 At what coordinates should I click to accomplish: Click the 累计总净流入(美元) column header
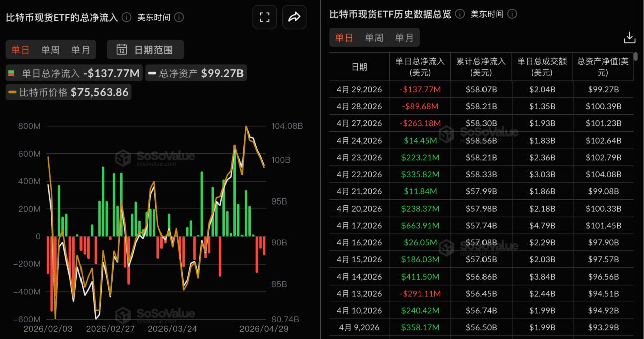(x=481, y=66)
